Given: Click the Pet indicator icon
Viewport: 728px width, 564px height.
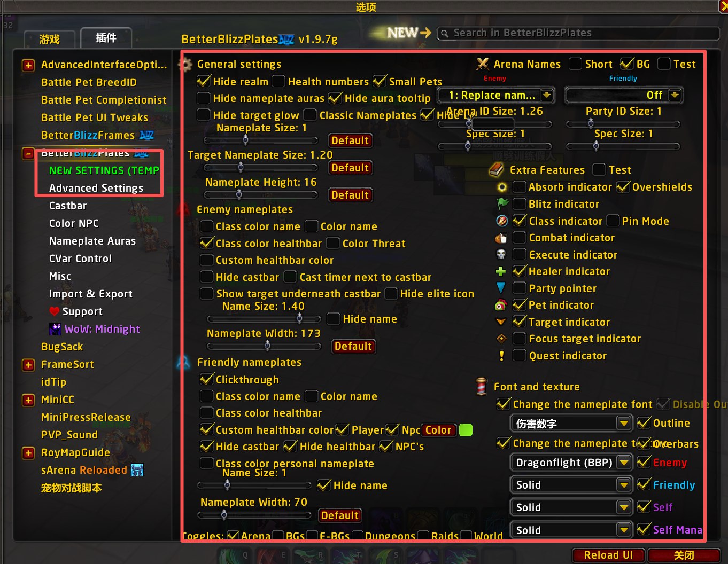Looking at the screenshot, I should (501, 305).
